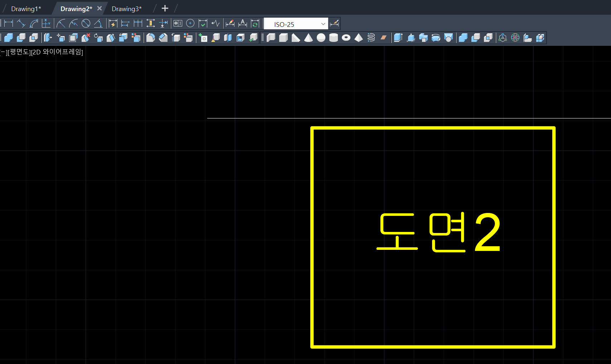Click the Taper Faces tool
The image size is (611, 364).
(x=111, y=38)
